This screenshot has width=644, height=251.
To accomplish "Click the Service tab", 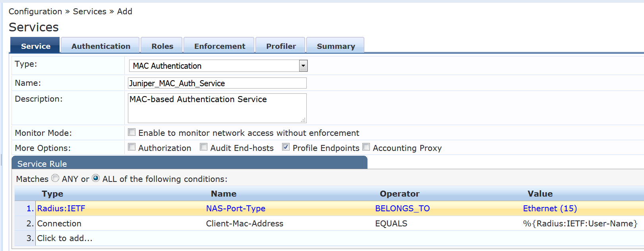I will pos(35,46).
